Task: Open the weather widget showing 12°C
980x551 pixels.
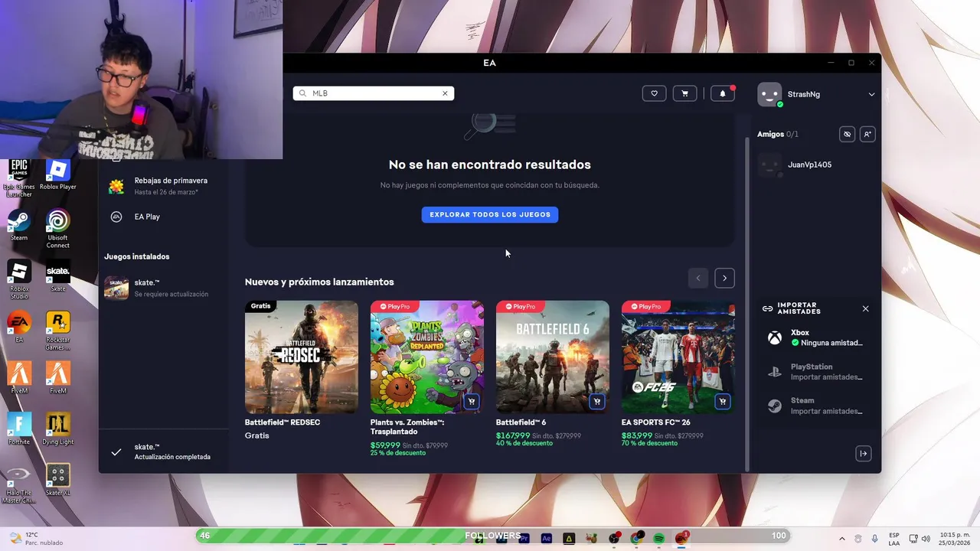Action: click(x=36, y=539)
